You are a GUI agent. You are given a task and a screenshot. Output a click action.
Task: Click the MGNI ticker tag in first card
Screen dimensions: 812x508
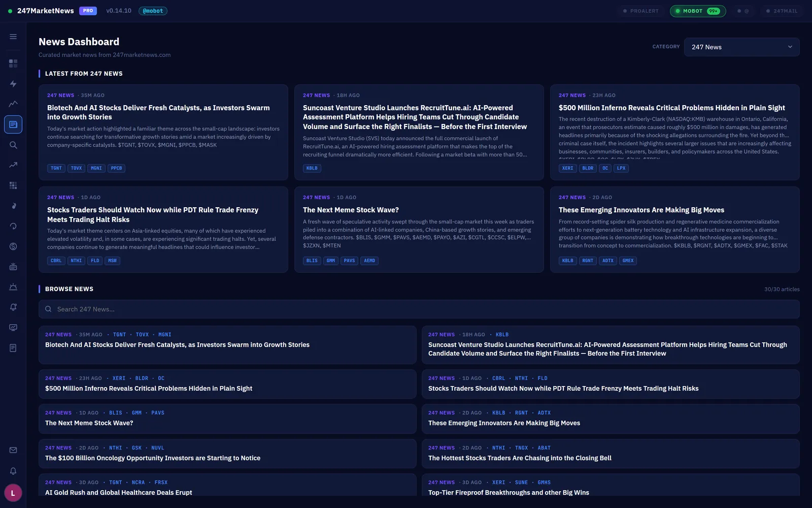point(96,168)
